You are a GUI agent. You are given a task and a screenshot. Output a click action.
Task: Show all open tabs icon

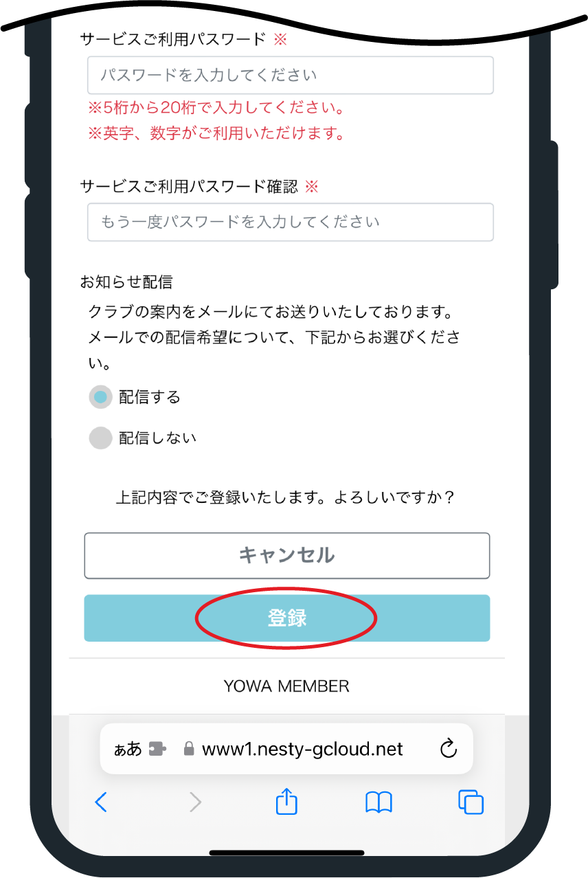click(471, 802)
